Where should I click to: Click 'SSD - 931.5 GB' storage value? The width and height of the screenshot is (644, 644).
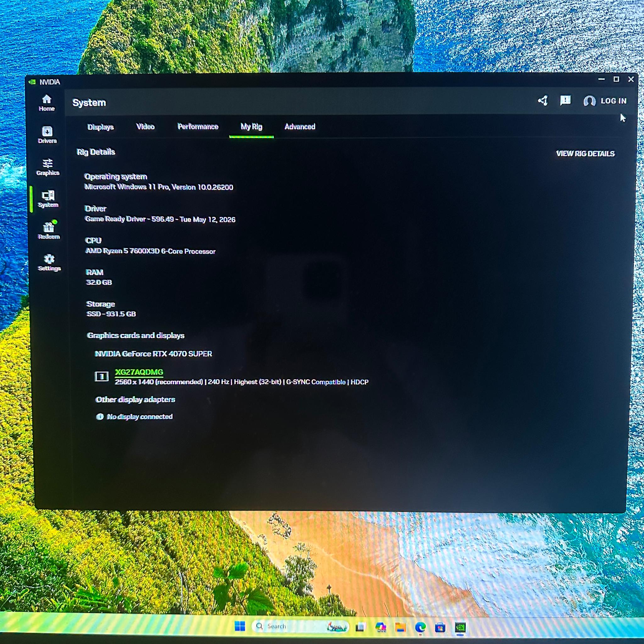coord(111,314)
